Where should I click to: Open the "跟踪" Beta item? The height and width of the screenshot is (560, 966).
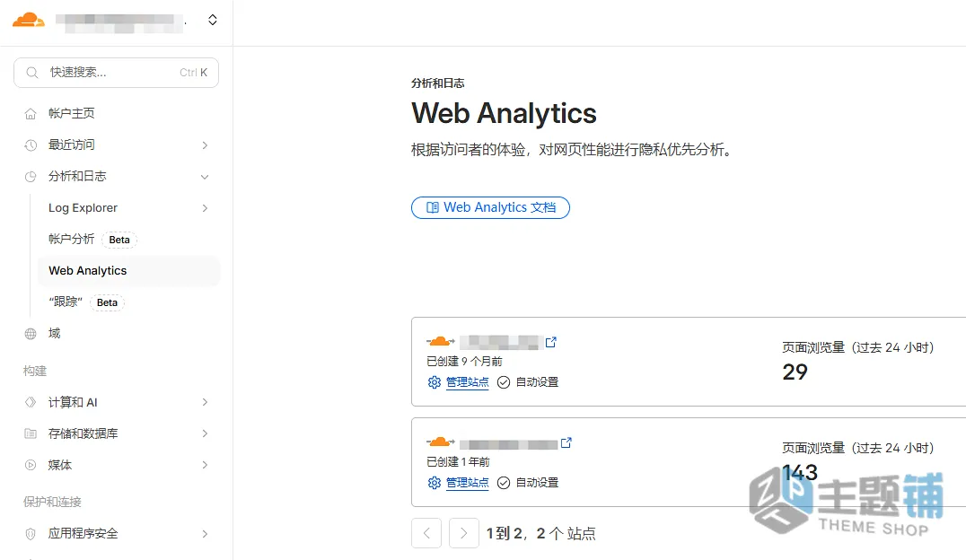point(65,302)
